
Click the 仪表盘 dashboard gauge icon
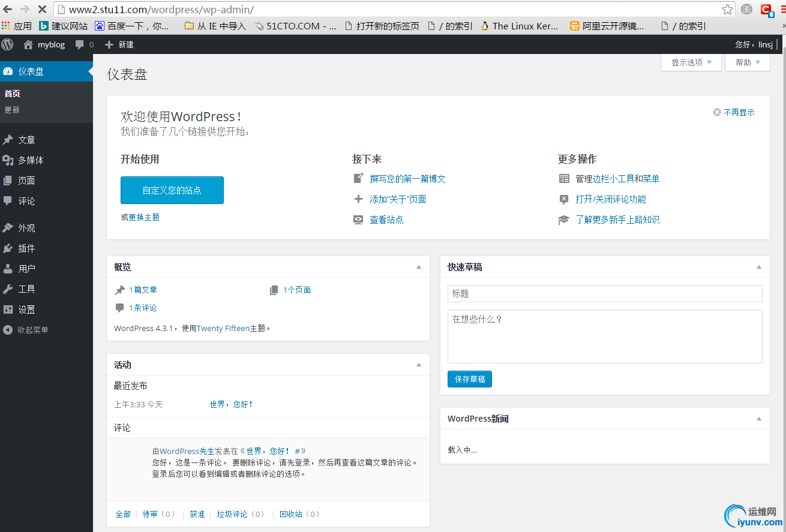(x=8, y=71)
